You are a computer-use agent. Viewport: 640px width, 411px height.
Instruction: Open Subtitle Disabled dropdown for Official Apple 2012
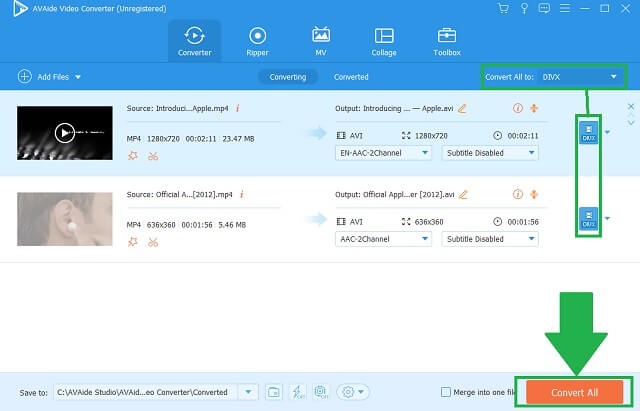pos(490,239)
